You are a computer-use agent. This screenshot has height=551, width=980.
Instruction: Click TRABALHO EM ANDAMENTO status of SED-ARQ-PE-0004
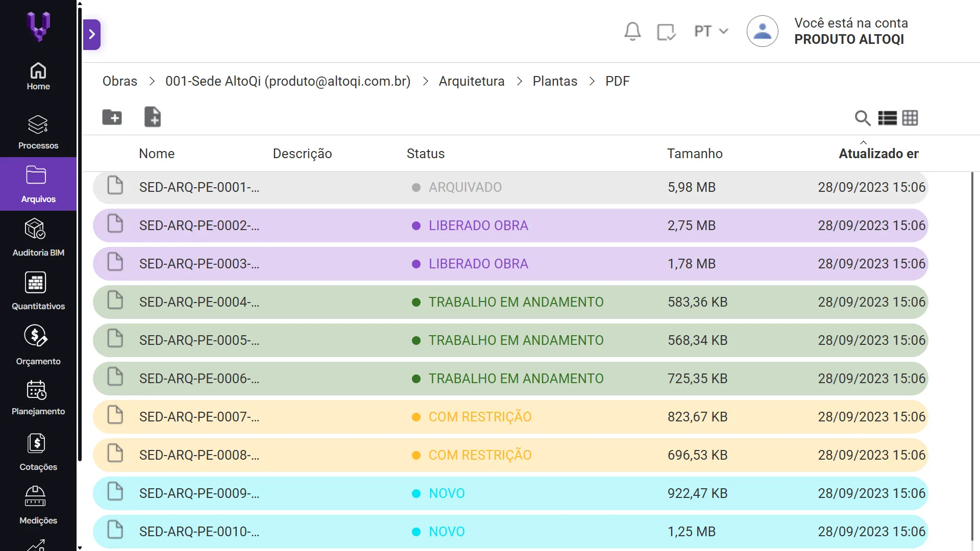coord(516,302)
